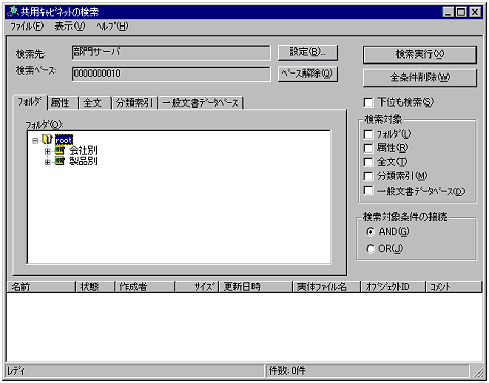
Task: Click the 件数: 0件 status text
Action: tap(287, 371)
